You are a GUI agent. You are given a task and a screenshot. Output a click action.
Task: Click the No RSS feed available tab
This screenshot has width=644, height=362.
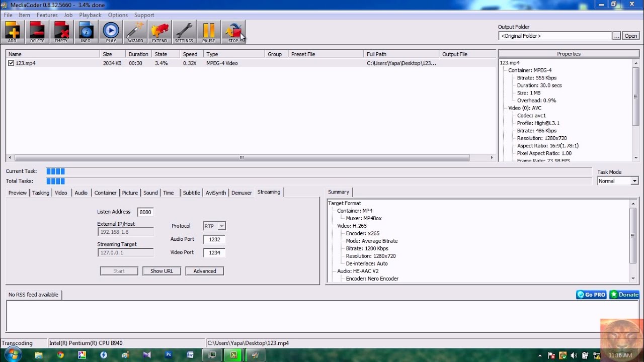pyautogui.click(x=33, y=295)
